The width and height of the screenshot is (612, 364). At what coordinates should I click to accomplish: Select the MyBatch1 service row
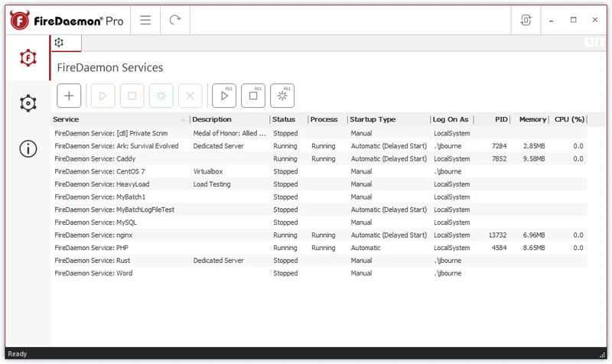pos(319,197)
